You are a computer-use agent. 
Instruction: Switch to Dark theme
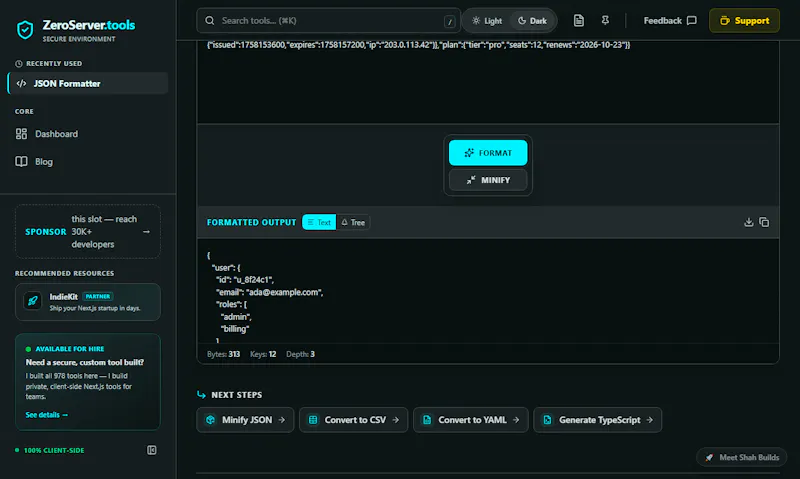(532, 21)
